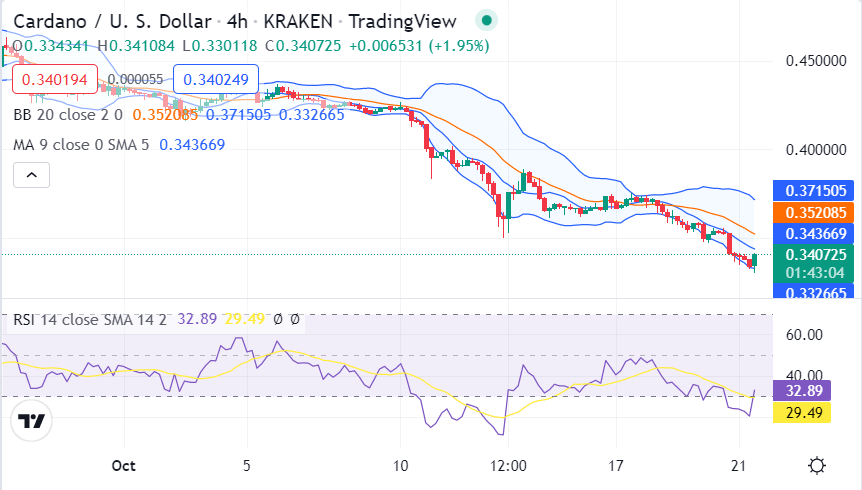The image size is (862, 490).
Task: Click the TradingView logo icon
Action: click(x=31, y=421)
